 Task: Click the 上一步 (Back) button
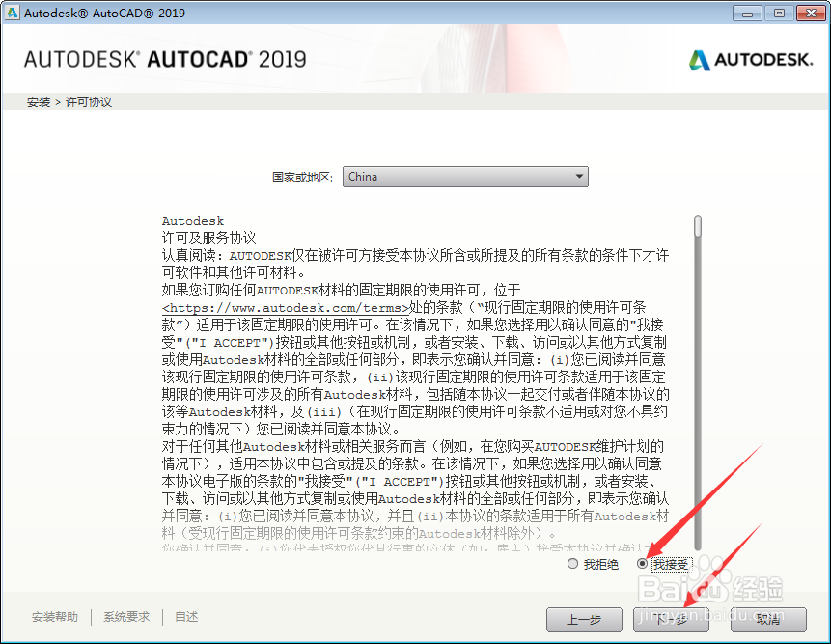click(584, 619)
